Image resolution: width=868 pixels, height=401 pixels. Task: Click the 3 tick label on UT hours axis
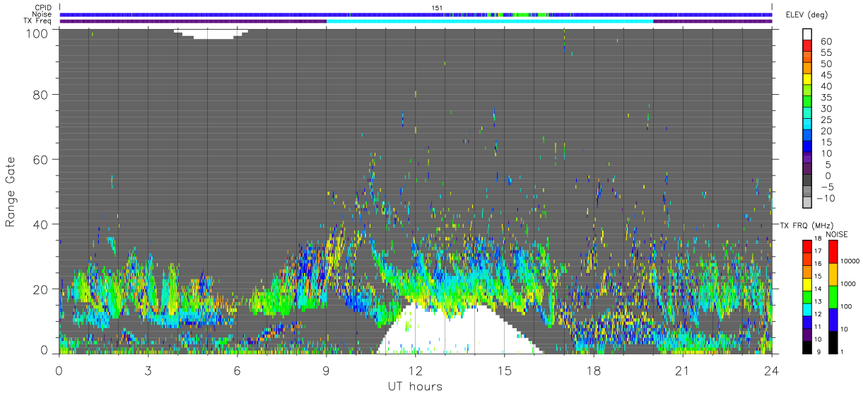(x=148, y=371)
